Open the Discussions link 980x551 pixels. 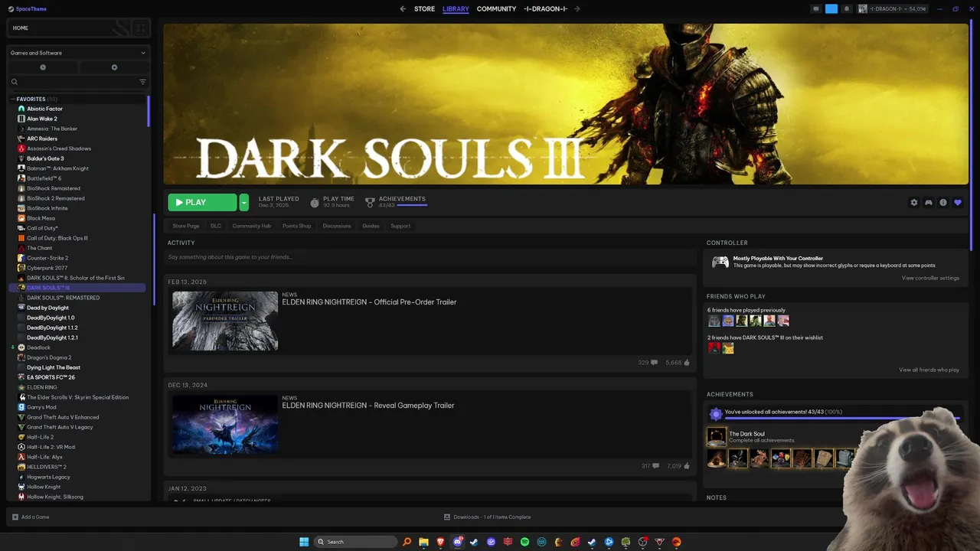point(337,226)
